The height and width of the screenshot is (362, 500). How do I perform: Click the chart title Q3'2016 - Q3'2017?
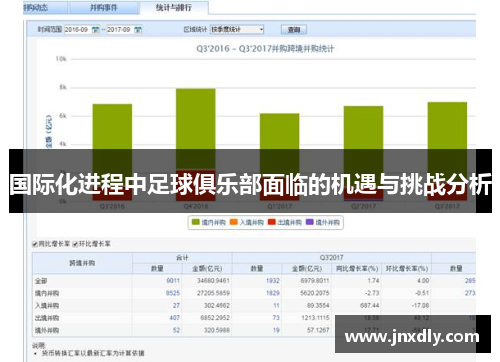click(x=265, y=49)
